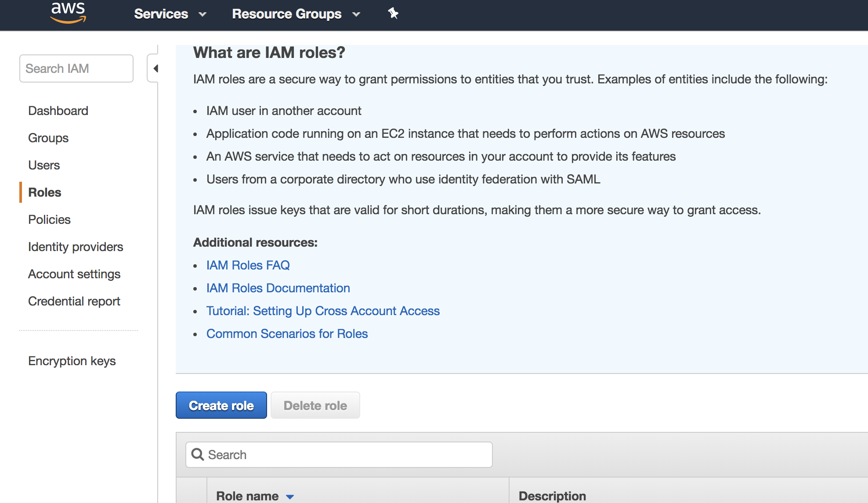Screen dimensions: 868x503
Task: Open Dashboard in sidebar
Action: pos(58,111)
